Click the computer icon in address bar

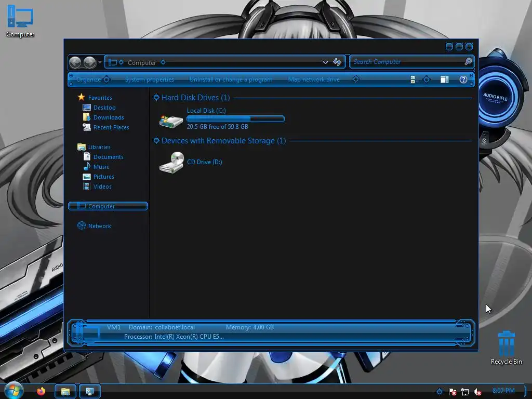point(112,62)
